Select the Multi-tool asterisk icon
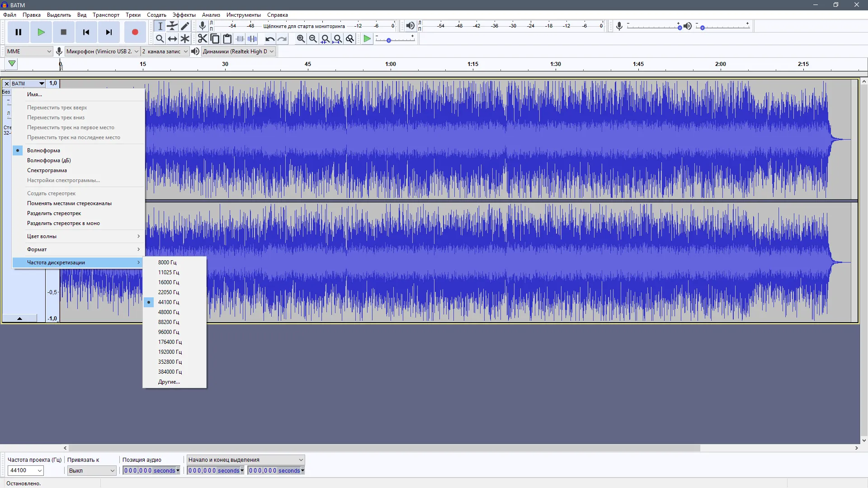 (x=185, y=39)
